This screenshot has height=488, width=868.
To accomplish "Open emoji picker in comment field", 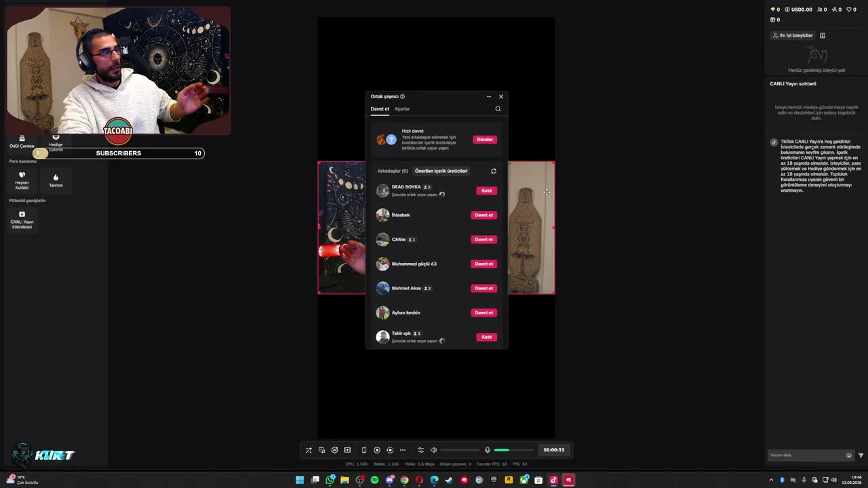I will pyautogui.click(x=849, y=455).
